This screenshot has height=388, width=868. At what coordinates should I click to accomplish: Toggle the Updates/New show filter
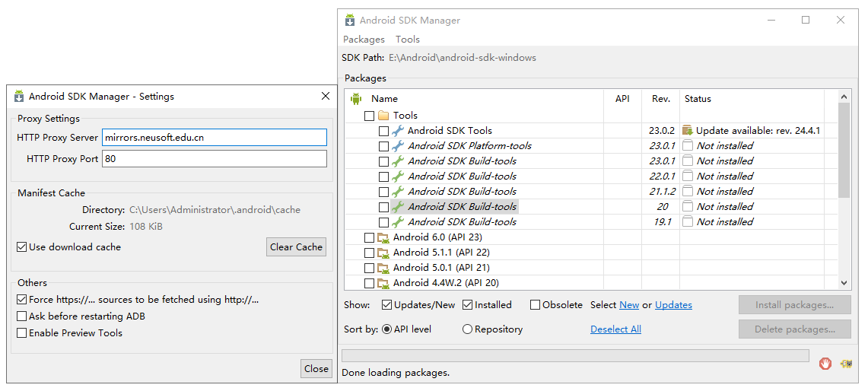coord(387,305)
